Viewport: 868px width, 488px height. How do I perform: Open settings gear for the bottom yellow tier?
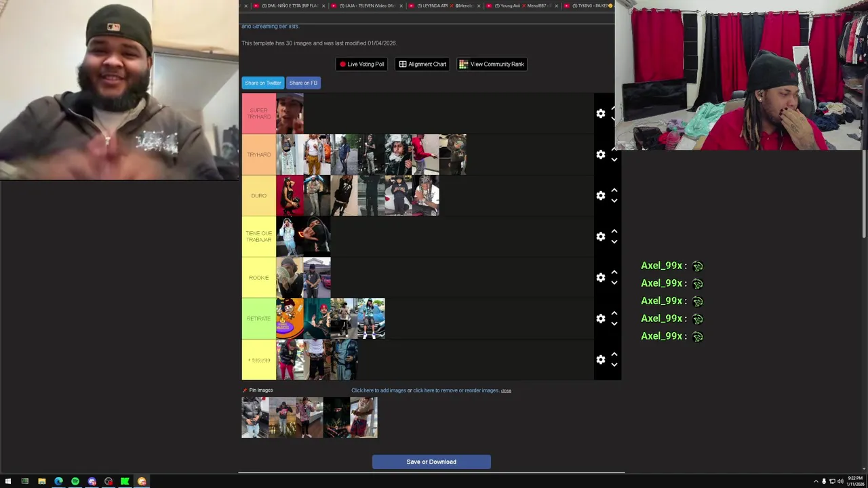pyautogui.click(x=601, y=360)
